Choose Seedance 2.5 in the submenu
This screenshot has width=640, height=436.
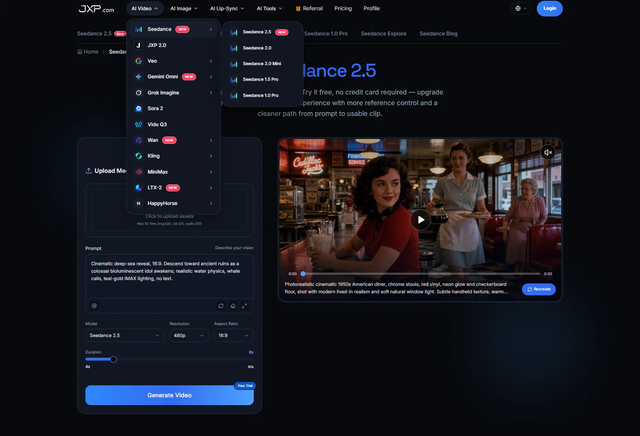[x=262, y=32]
